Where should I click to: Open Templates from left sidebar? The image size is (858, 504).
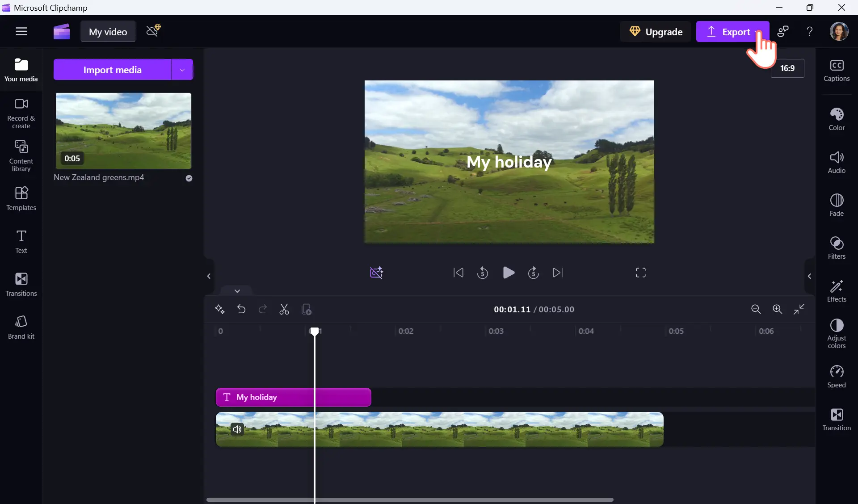click(x=21, y=197)
